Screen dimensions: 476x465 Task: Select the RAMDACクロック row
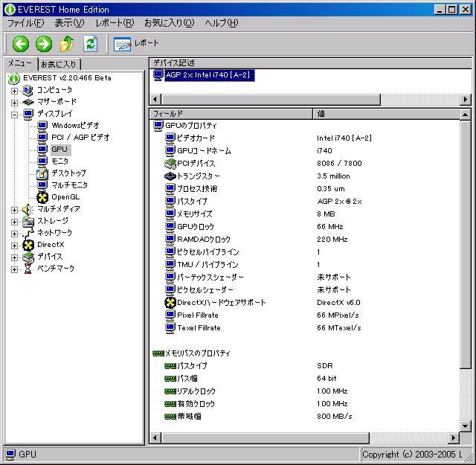(304, 240)
